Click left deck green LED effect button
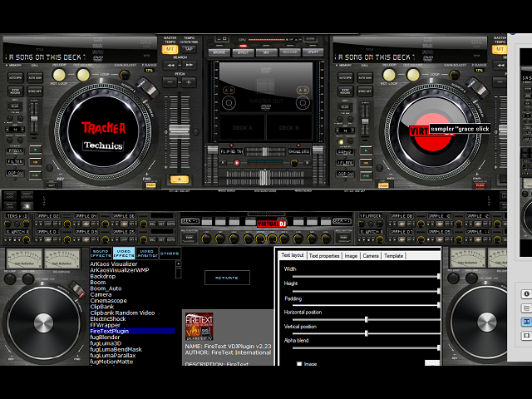 tap(35, 150)
